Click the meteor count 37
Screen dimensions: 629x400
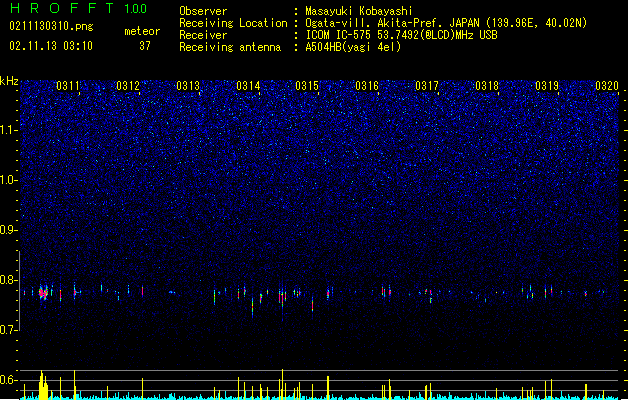[x=145, y=46]
